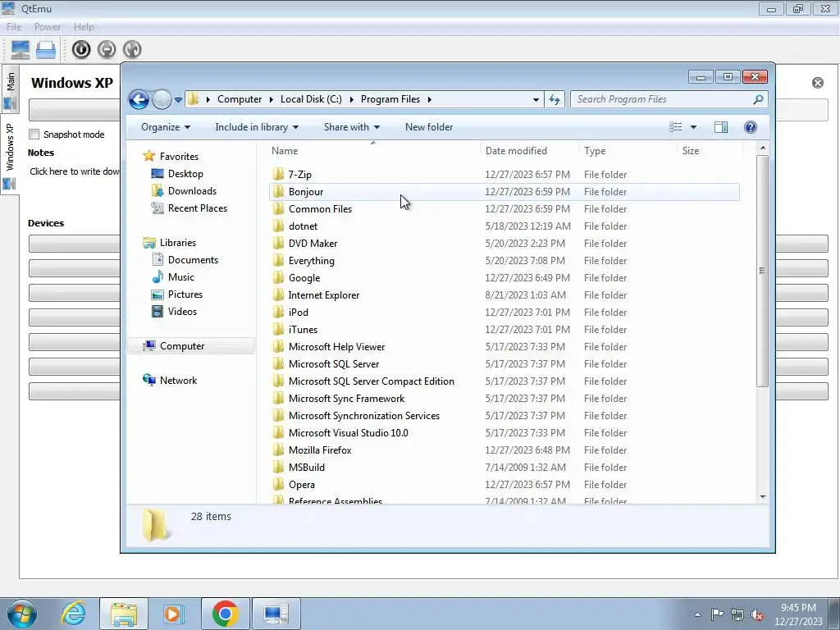The image size is (840, 630).
Task: Select the 7-Zip folder
Action: click(x=299, y=175)
